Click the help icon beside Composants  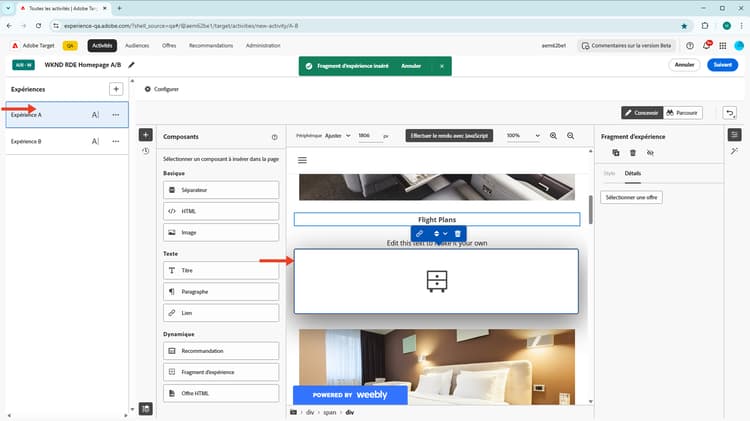[x=275, y=137]
